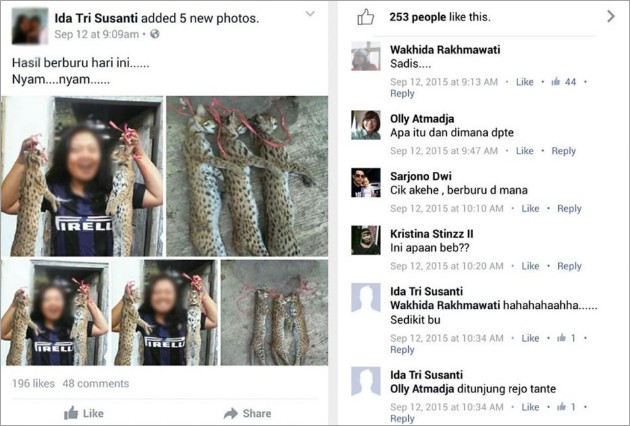This screenshot has width=630, height=426.
Task: Reply to Sarjono Dwi's comment
Action: coord(569,209)
